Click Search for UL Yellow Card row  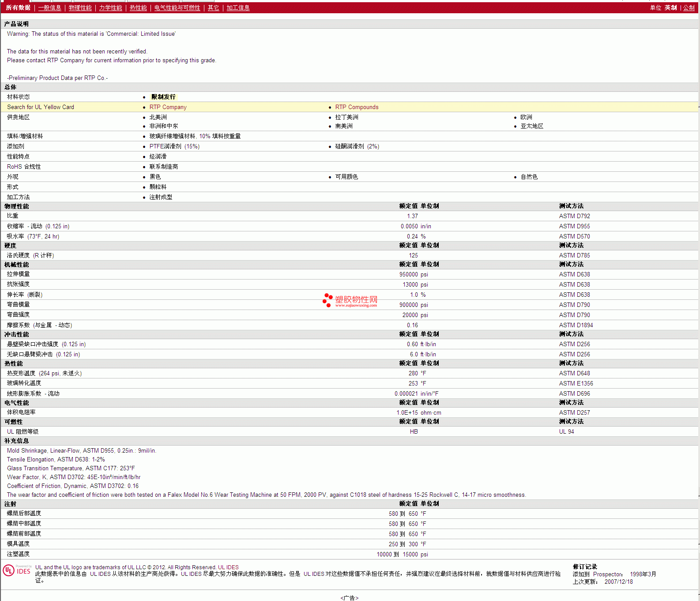coord(41,107)
